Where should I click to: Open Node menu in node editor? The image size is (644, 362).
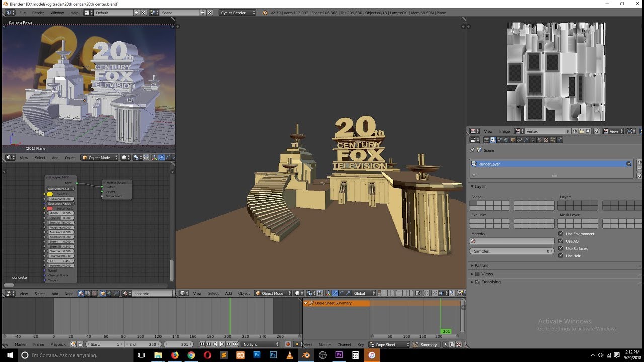[69, 293]
